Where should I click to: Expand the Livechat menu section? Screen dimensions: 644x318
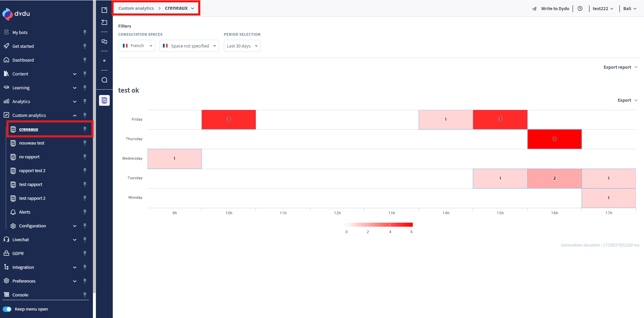pos(75,240)
